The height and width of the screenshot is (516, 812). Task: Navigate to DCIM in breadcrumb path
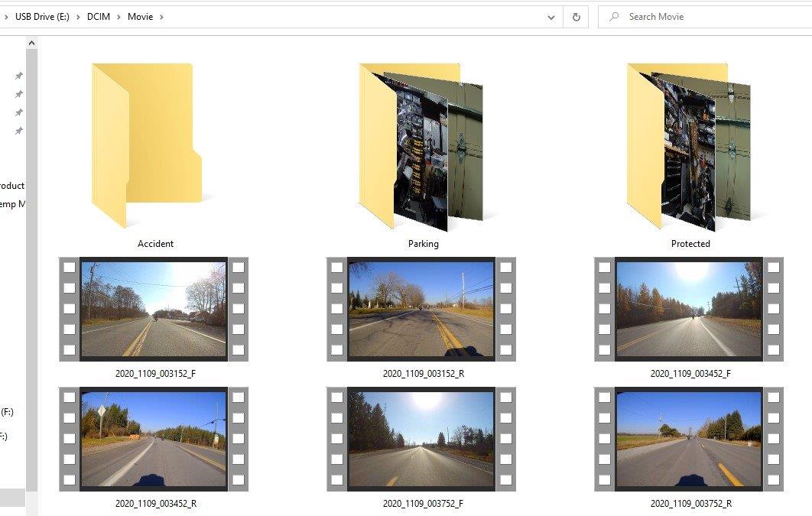pos(99,17)
